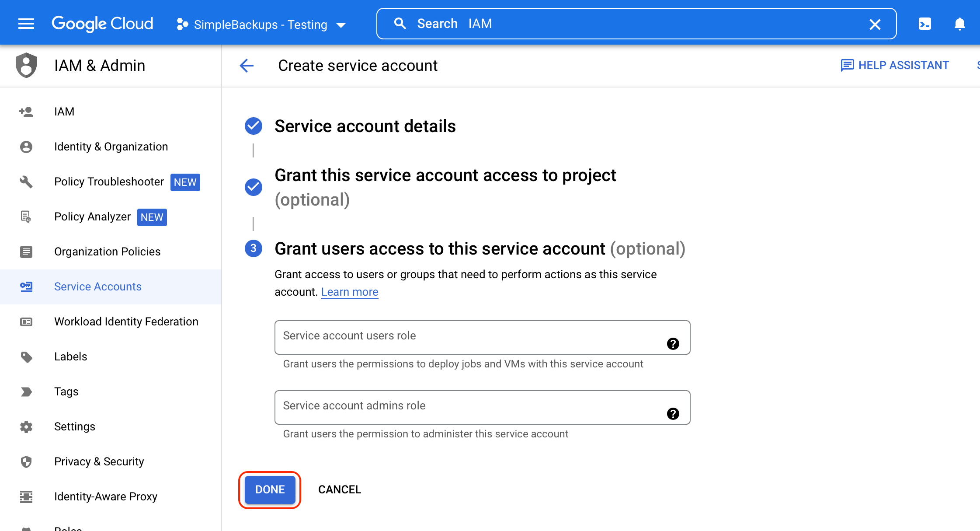Click step 3 Grant users access indicator
Viewport: 980px width, 531px height.
point(253,248)
